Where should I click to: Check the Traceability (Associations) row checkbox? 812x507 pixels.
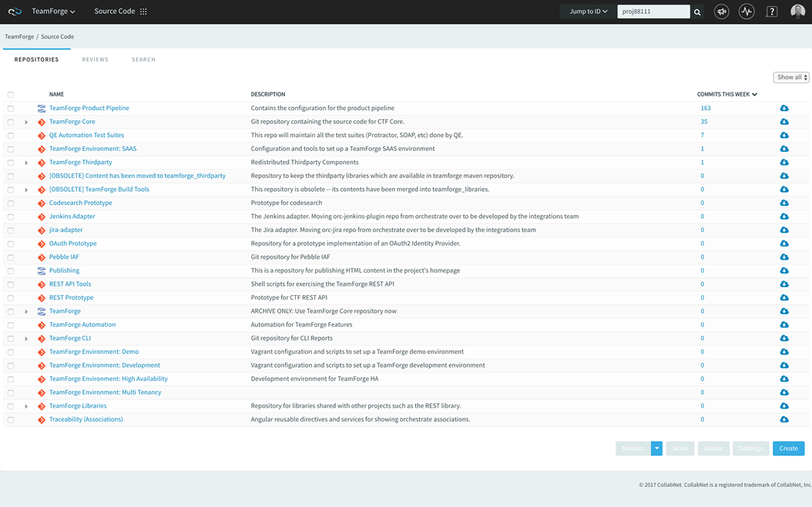click(x=10, y=419)
